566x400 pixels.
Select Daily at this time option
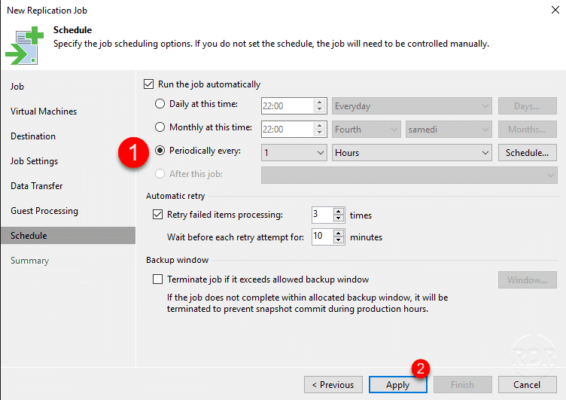[160, 104]
